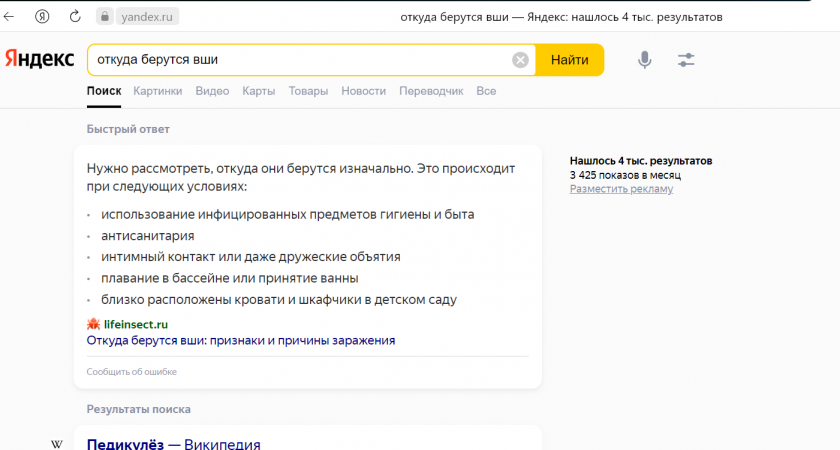Open the Все services tab
This screenshot has height=450, width=840.
[x=486, y=91]
